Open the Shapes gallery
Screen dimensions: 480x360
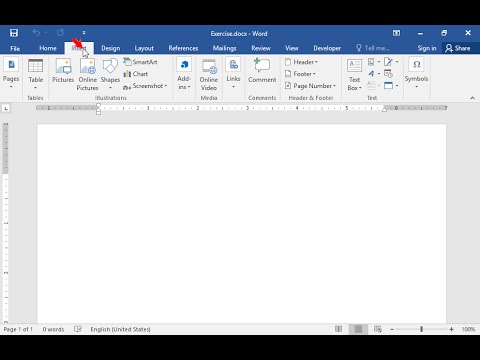[110, 74]
